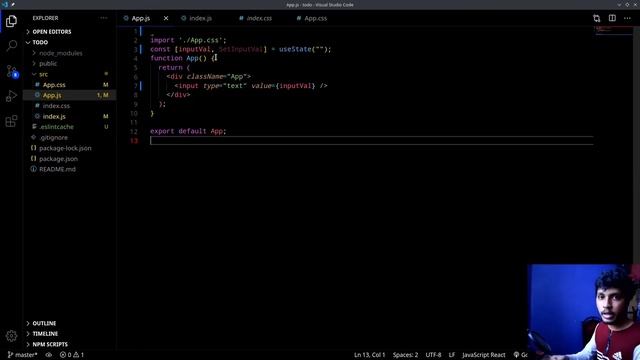Click the master branch status item
This screenshot has width=640, height=360.
(x=22, y=355)
